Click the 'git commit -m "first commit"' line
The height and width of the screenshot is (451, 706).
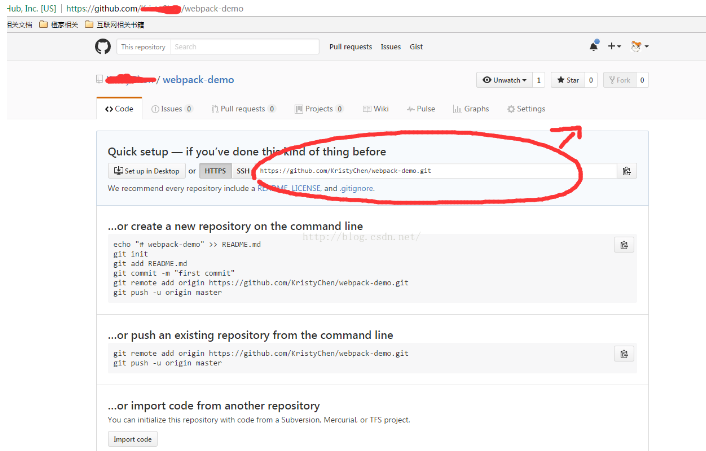pos(174,273)
